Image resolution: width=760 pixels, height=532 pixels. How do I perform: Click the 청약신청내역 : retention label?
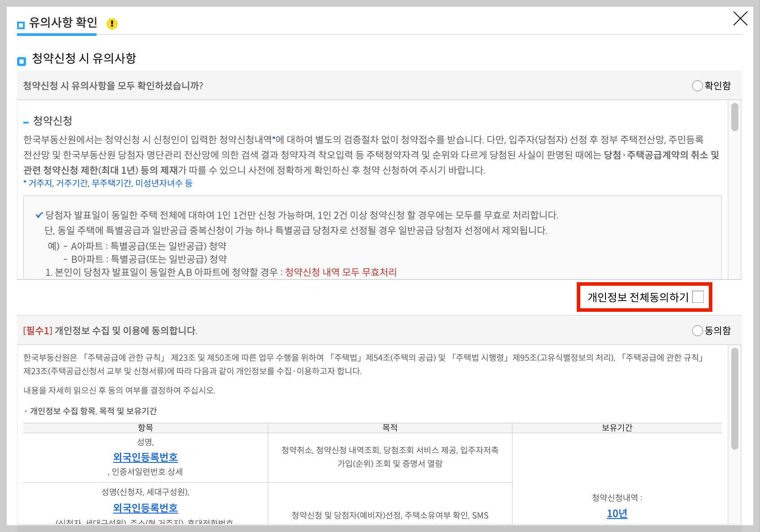point(617,498)
